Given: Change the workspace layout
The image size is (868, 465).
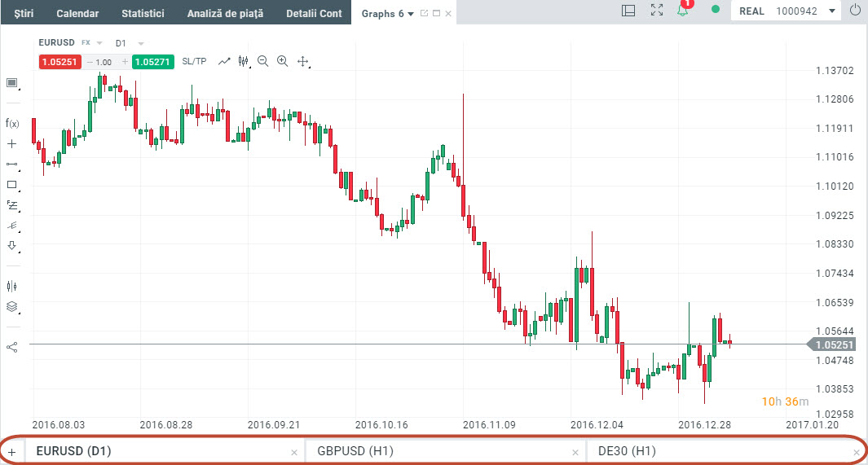Looking at the screenshot, I should click(628, 11).
